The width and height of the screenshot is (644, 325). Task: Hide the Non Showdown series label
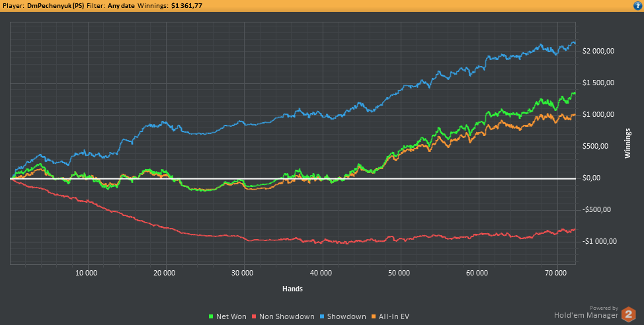point(287,317)
